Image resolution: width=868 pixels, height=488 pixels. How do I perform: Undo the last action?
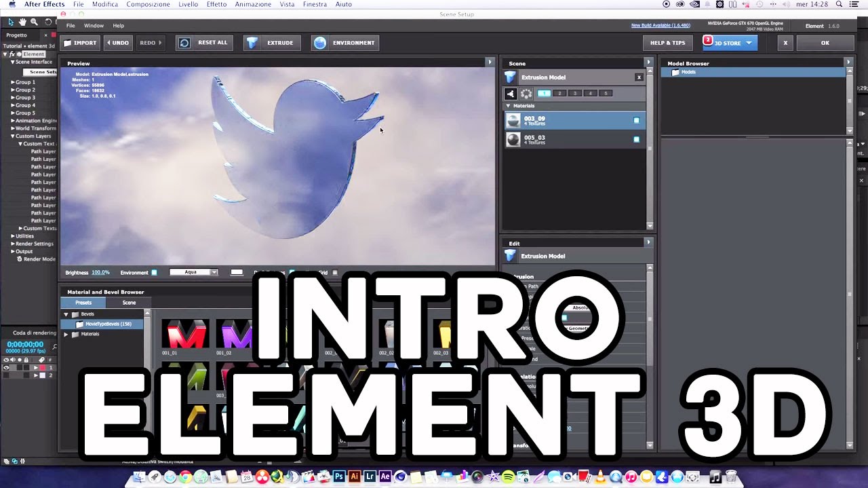[x=117, y=43]
